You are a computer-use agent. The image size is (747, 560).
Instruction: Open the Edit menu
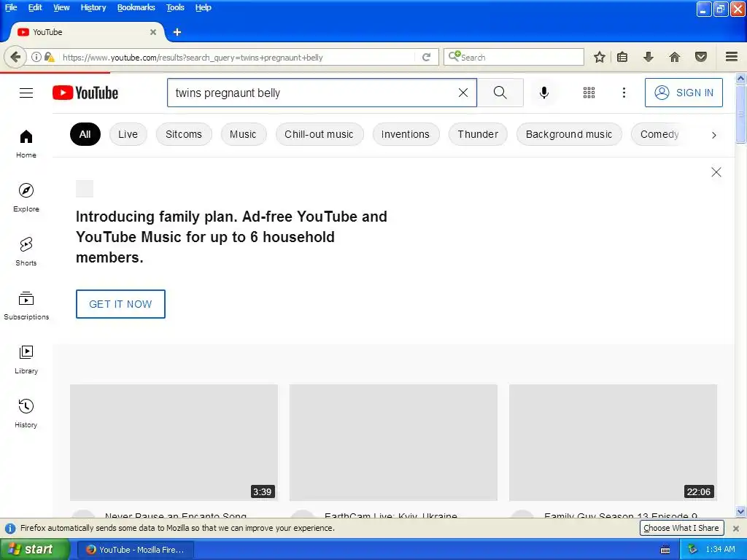click(x=35, y=7)
